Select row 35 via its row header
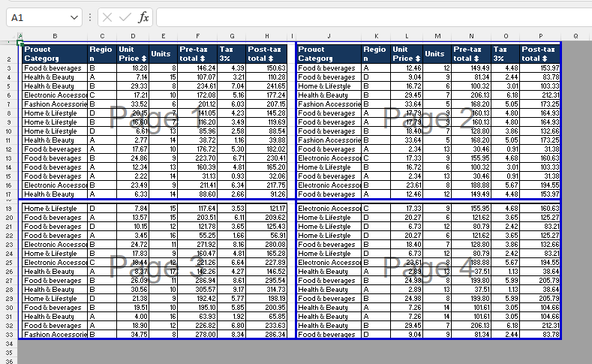The height and width of the screenshot is (364, 592). 9,353
